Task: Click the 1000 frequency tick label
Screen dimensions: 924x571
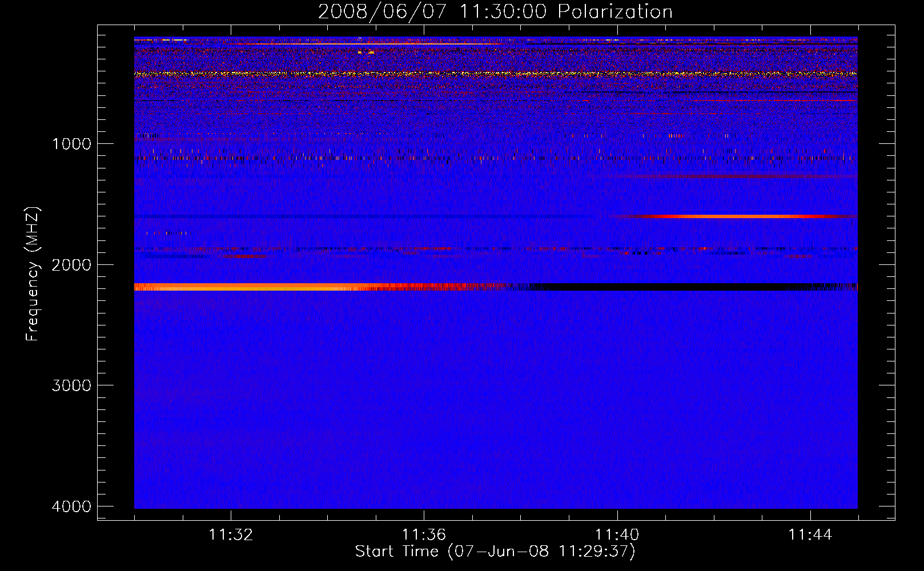Action: [71, 143]
